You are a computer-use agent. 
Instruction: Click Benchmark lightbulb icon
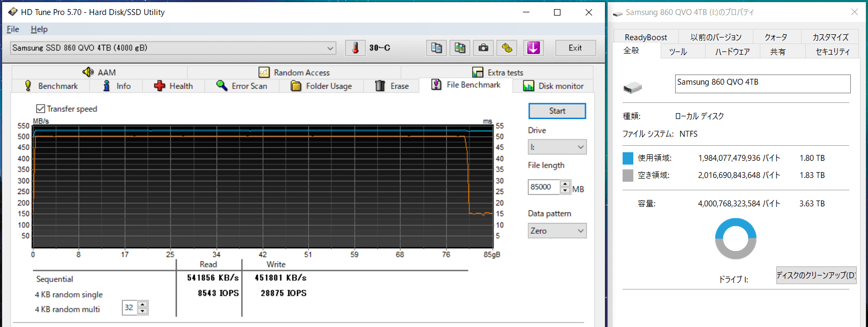pyautogui.click(x=28, y=86)
